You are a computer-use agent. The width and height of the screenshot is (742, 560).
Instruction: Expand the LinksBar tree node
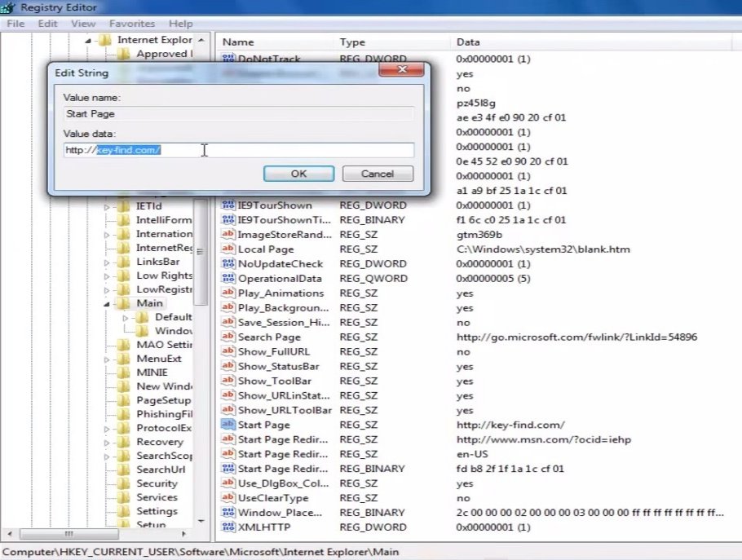pyautogui.click(x=107, y=262)
